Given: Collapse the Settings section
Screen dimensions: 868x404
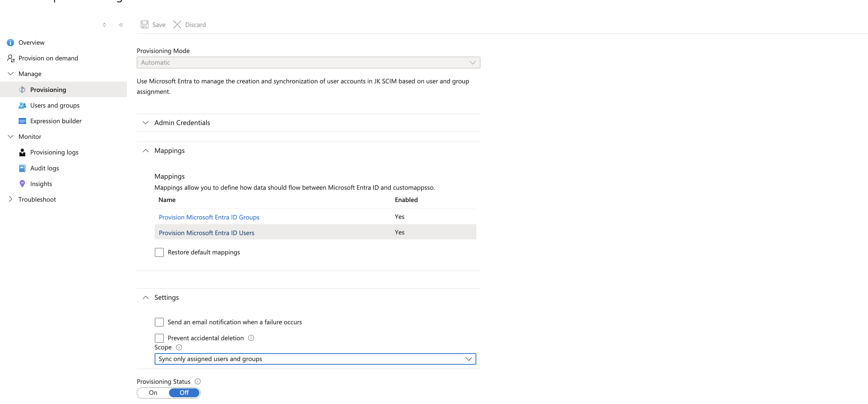Looking at the screenshot, I should pos(146,297).
